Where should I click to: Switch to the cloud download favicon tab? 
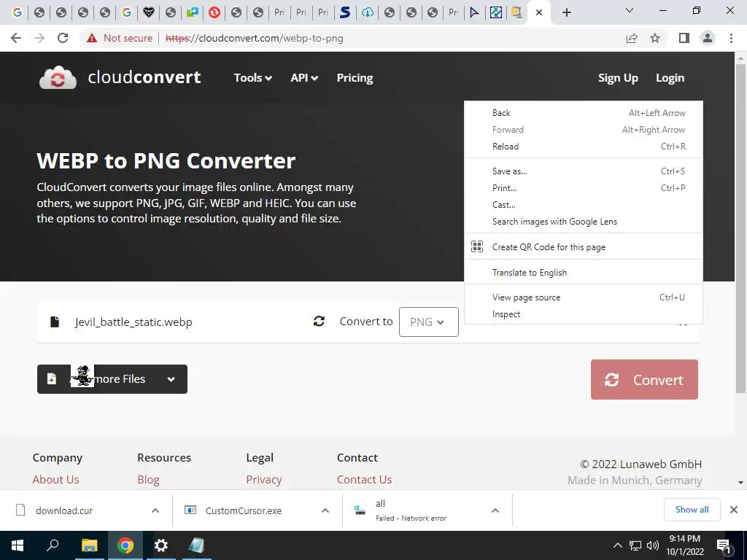(x=368, y=12)
